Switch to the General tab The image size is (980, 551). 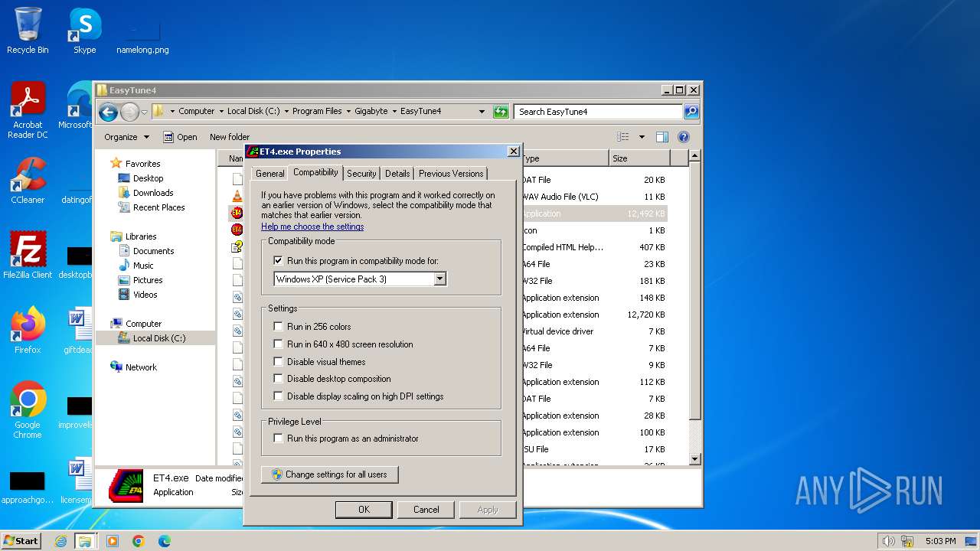(x=269, y=174)
